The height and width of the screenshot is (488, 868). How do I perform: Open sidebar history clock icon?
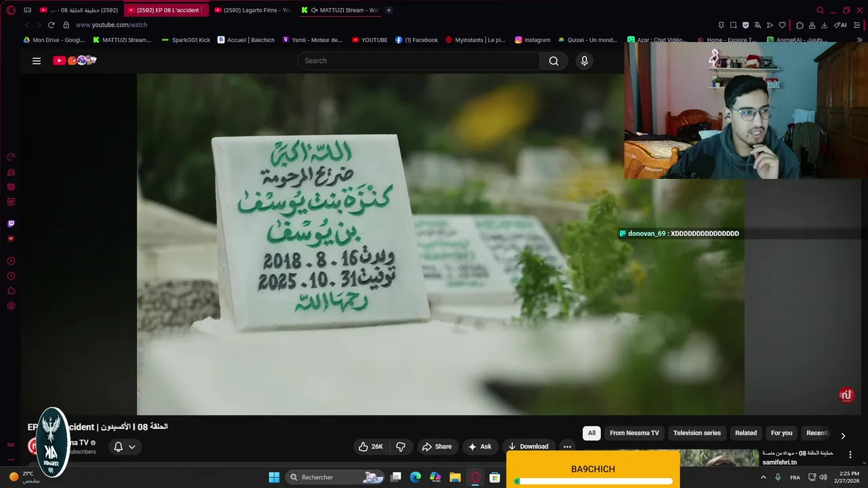pos(11,276)
